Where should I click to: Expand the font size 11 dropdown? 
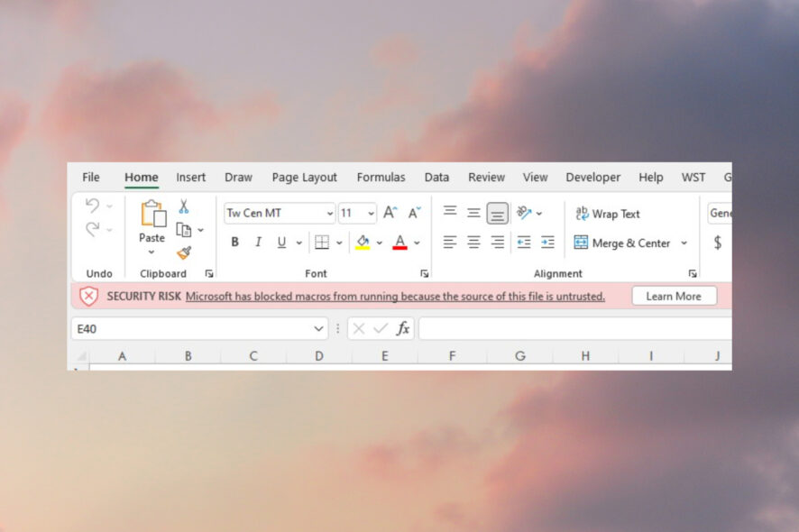[x=371, y=214]
